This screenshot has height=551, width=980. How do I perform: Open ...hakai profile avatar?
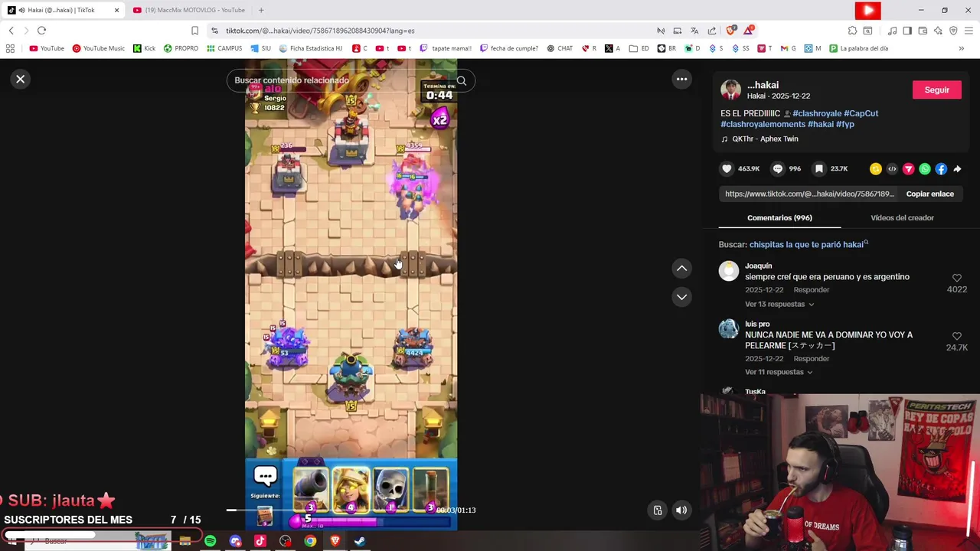point(730,90)
